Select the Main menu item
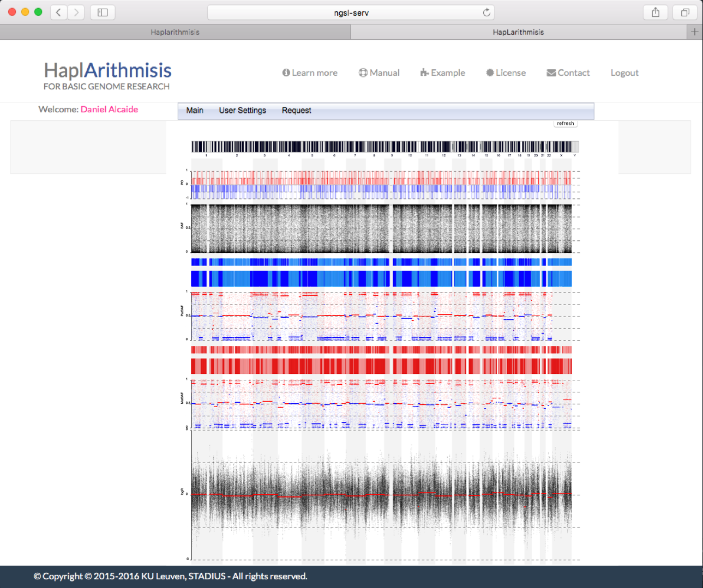The width and height of the screenshot is (703, 588). (x=195, y=111)
